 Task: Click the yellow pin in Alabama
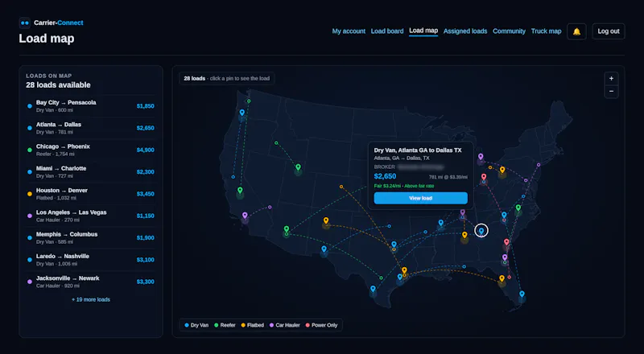[464, 235]
